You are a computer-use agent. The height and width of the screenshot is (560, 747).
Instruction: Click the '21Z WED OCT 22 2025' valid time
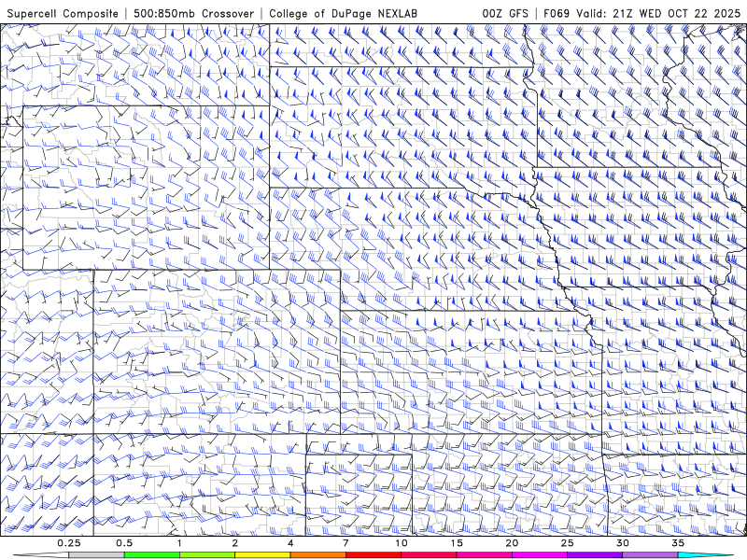(x=676, y=13)
